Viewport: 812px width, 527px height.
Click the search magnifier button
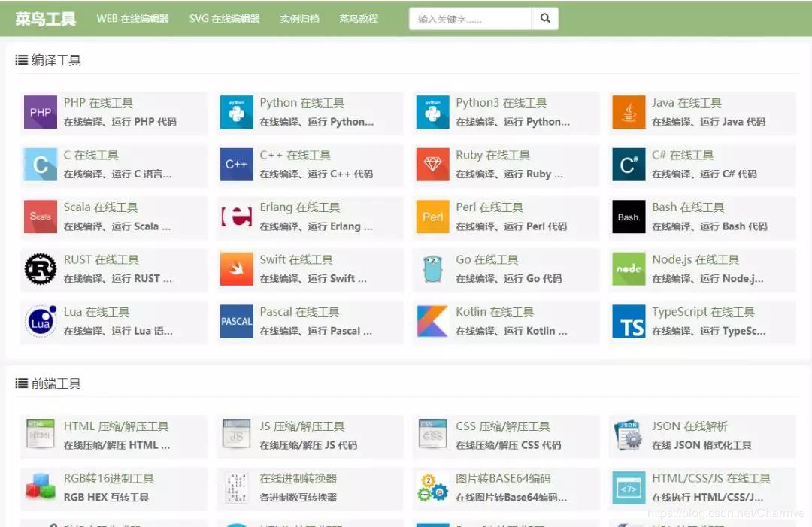coord(545,19)
